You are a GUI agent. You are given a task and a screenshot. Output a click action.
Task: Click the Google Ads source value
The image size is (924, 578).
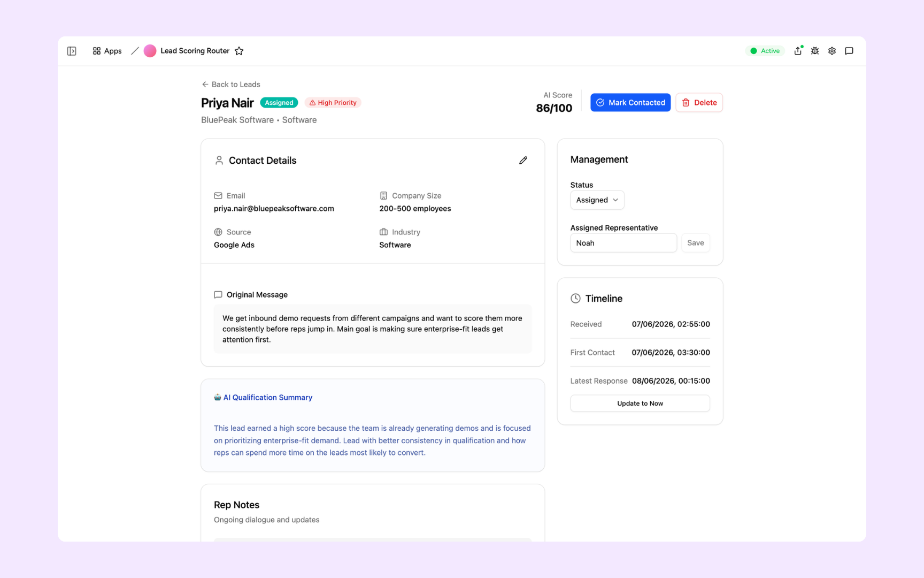(234, 245)
